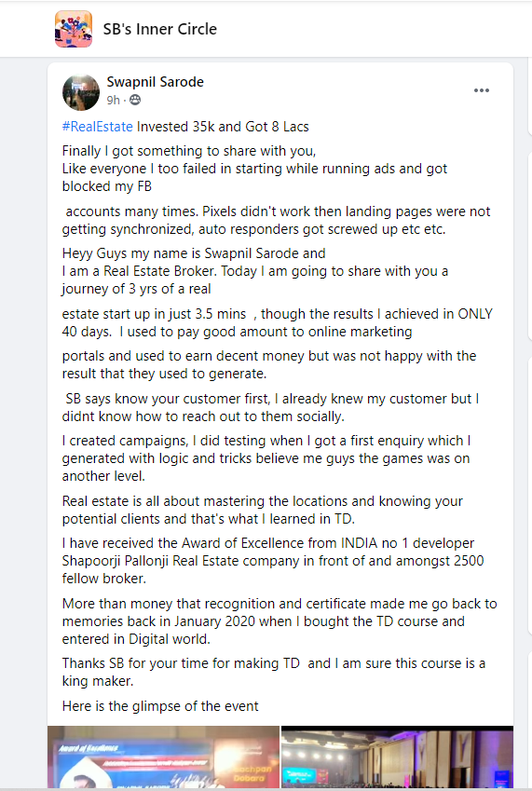This screenshot has height=791, width=532.
Task: Click the 'Real estate is all about' paragraph
Action: [x=262, y=510]
